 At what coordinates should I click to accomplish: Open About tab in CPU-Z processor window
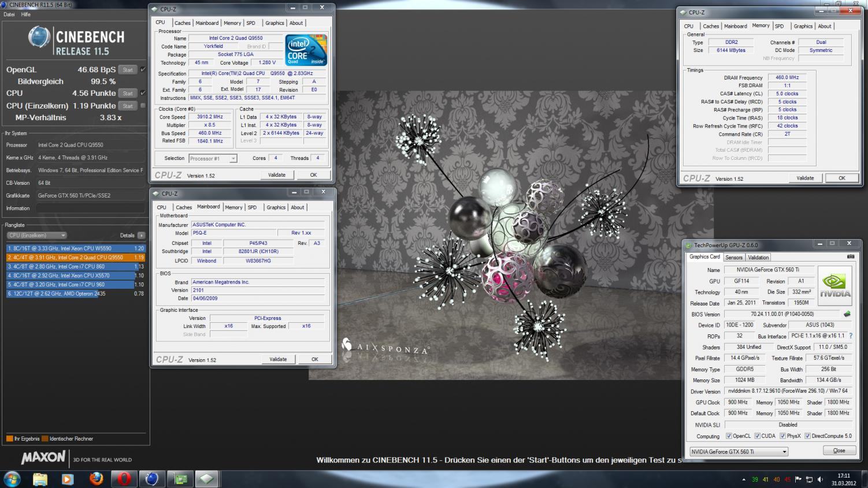(296, 23)
